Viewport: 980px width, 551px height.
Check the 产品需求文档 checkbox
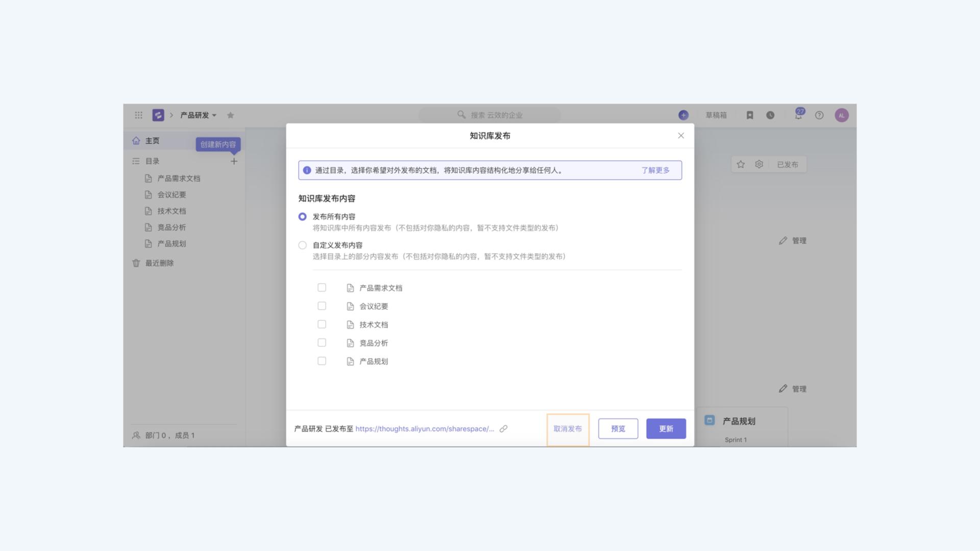click(322, 288)
